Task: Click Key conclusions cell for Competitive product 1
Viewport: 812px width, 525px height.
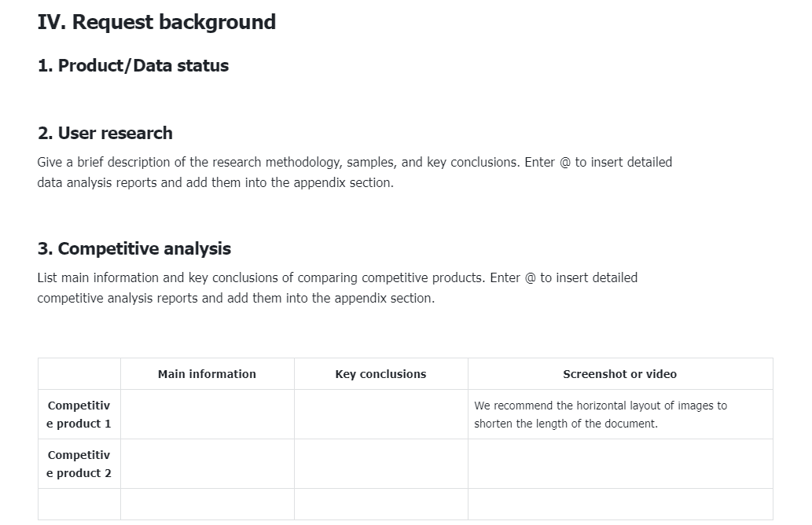Action: click(x=380, y=414)
